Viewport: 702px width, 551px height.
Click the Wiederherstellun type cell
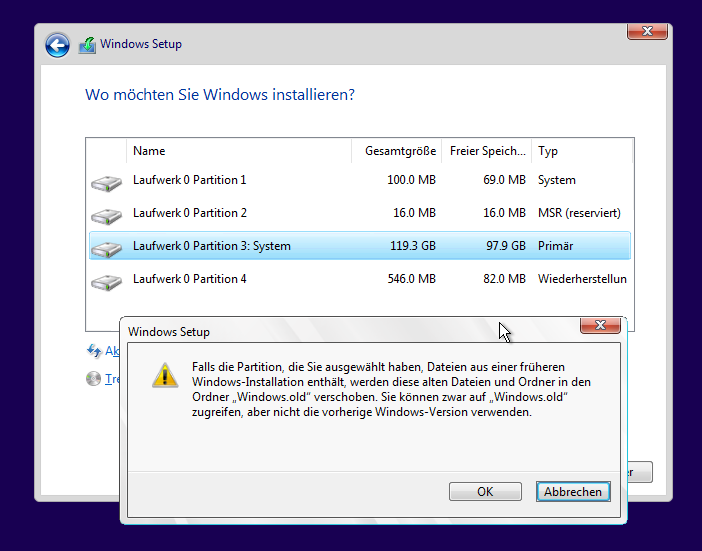(582, 279)
